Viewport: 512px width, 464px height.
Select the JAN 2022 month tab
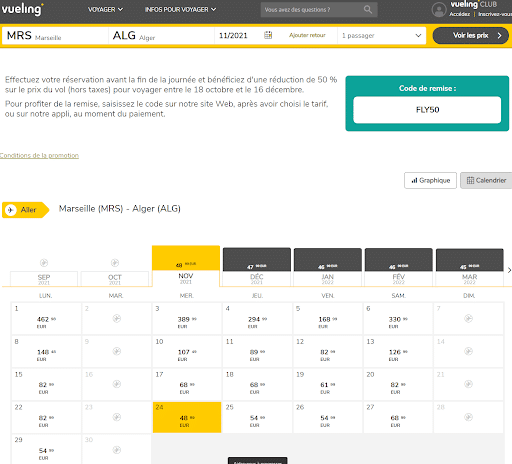pyautogui.click(x=328, y=267)
